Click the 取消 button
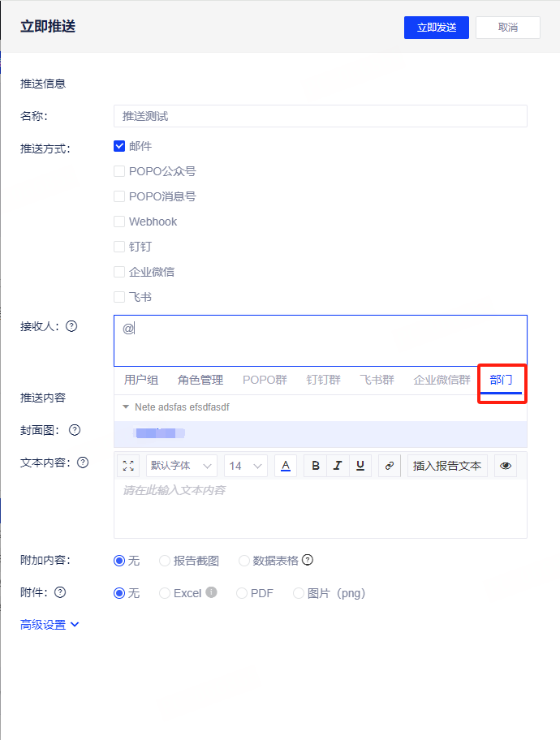 pos(508,27)
